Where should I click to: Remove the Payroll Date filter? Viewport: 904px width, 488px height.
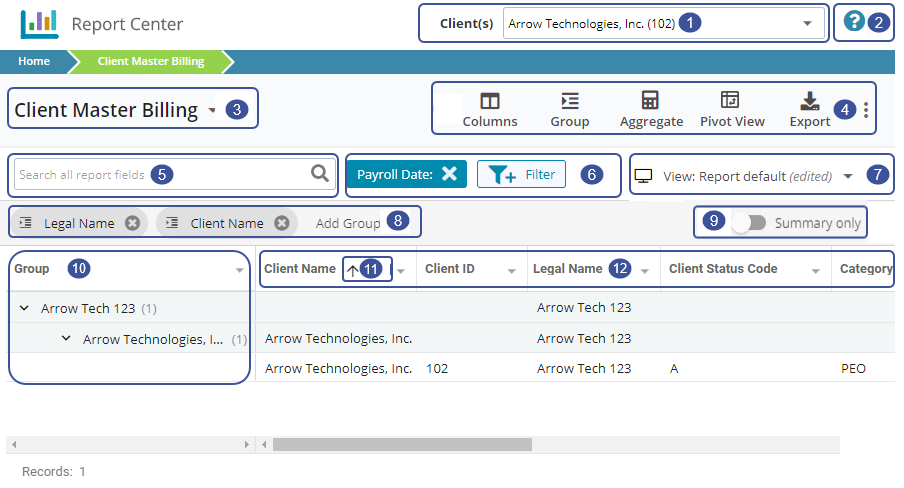(x=449, y=174)
